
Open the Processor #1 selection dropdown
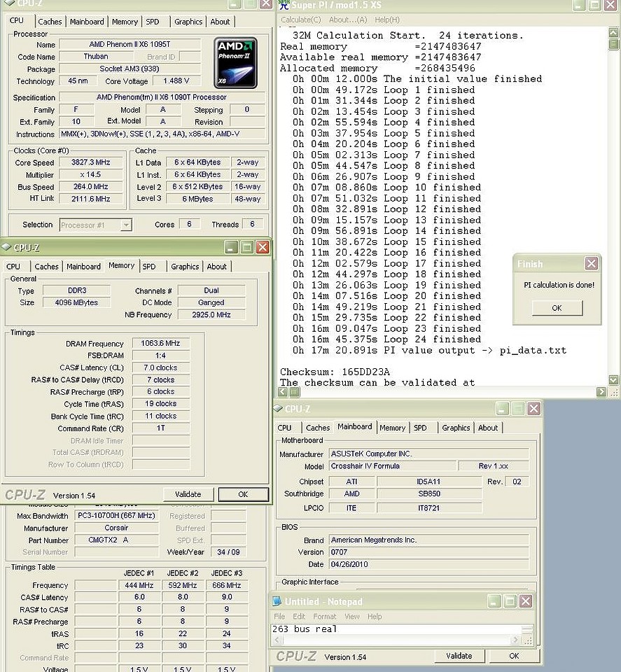(x=126, y=225)
